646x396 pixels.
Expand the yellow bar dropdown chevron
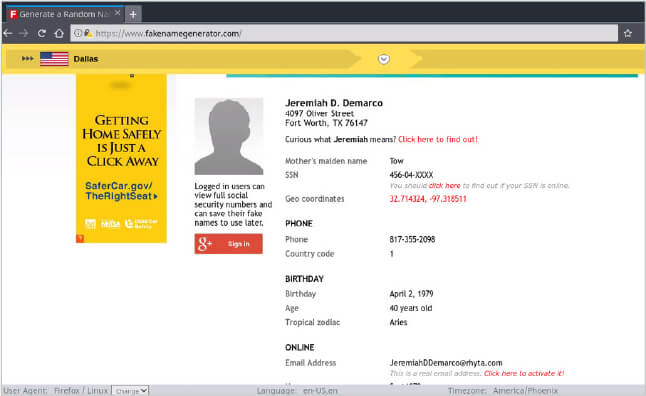pos(384,59)
